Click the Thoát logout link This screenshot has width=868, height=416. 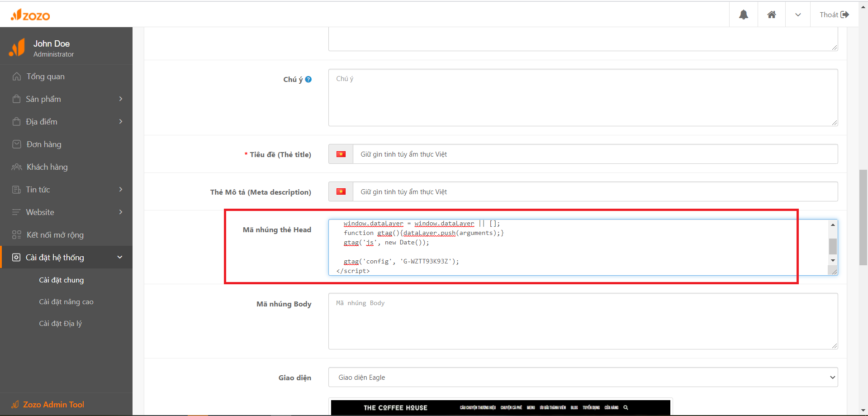tap(834, 15)
